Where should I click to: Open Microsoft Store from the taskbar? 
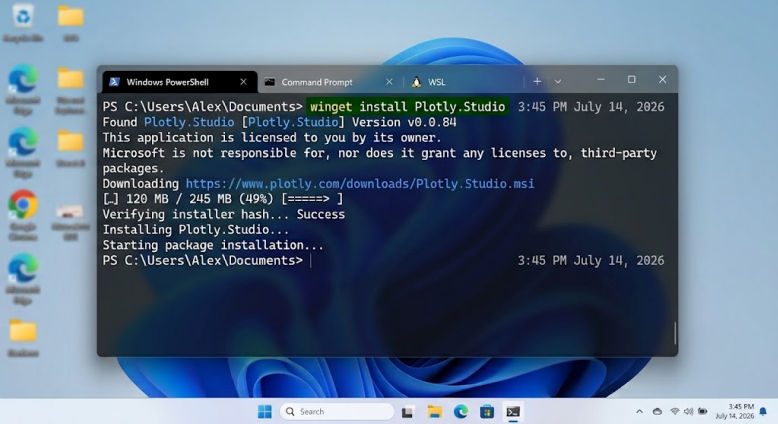click(487, 412)
